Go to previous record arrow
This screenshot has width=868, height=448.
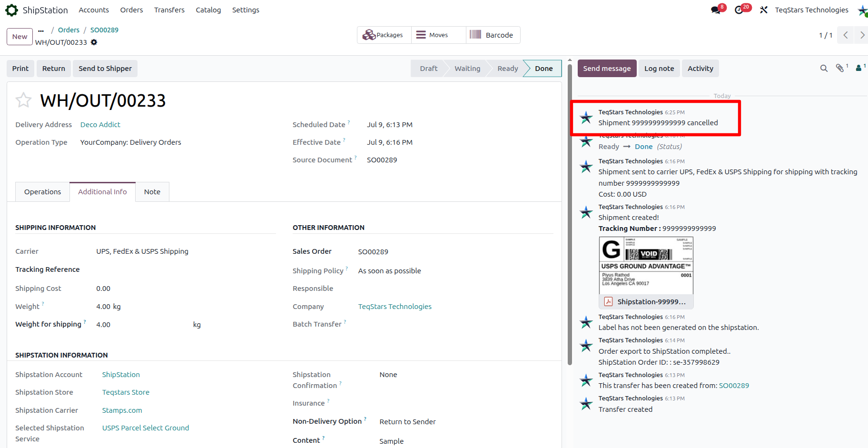[846, 35]
